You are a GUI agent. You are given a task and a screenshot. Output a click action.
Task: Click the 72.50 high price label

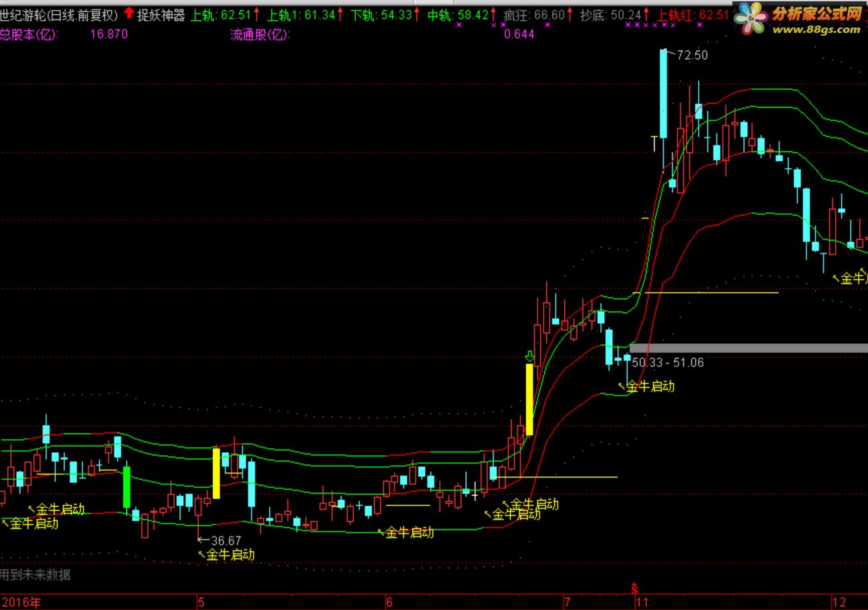(692, 56)
